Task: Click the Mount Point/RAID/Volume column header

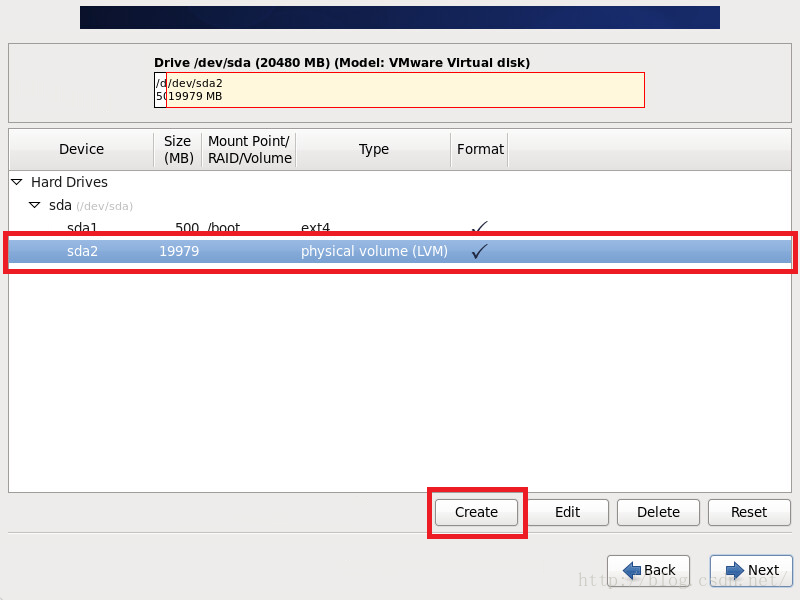Action: tap(249, 149)
